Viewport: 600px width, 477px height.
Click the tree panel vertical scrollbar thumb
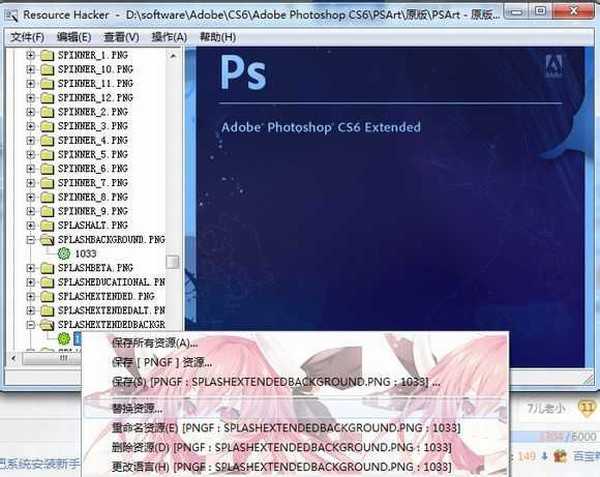pyautogui.click(x=173, y=262)
